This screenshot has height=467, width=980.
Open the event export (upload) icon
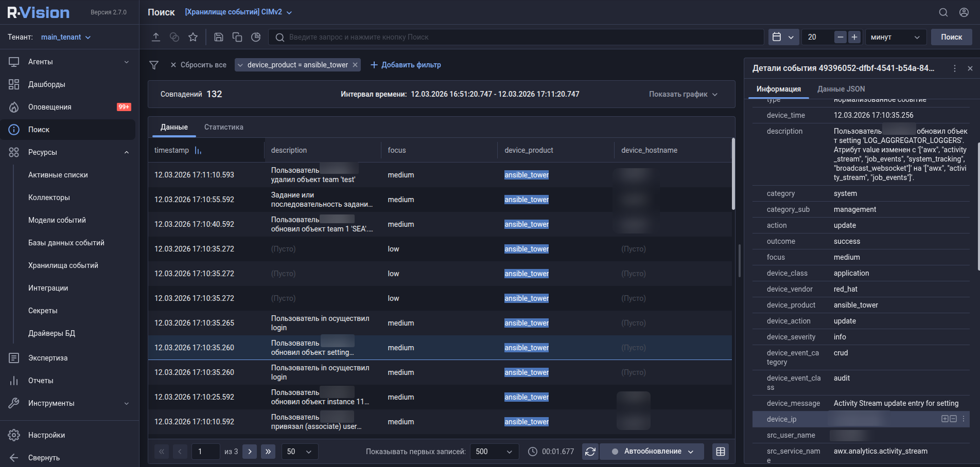(156, 37)
